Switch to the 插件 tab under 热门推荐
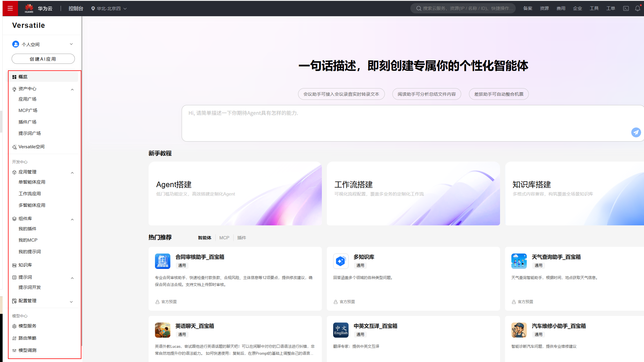 pos(241,238)
